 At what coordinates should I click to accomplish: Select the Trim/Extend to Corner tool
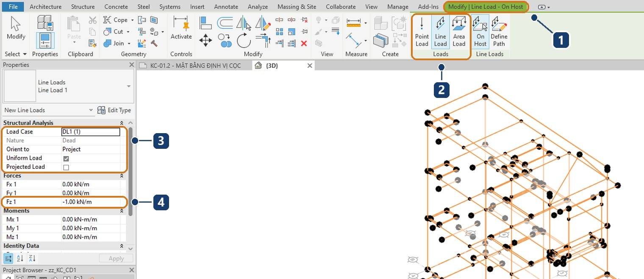coord(263,41)
